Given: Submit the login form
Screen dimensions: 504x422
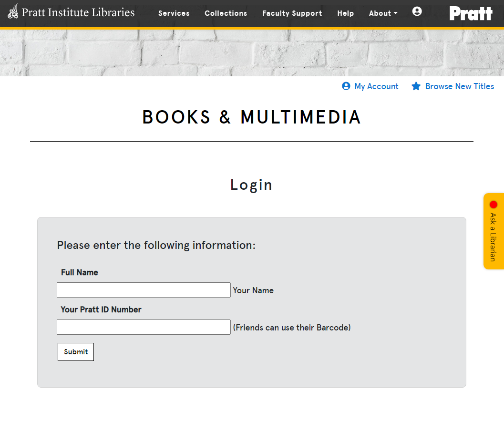Looking at the screenshot, I should pos(76,352).
